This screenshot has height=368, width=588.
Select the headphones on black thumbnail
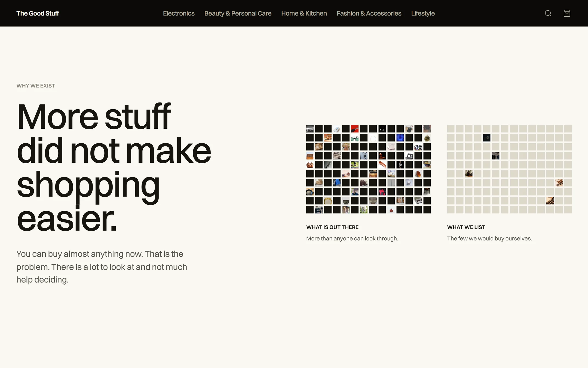(382, 129)
